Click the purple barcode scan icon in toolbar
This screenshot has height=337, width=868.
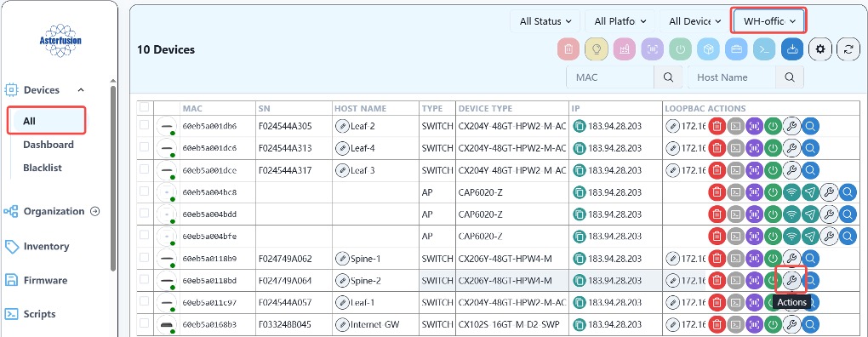pos(653,49)
